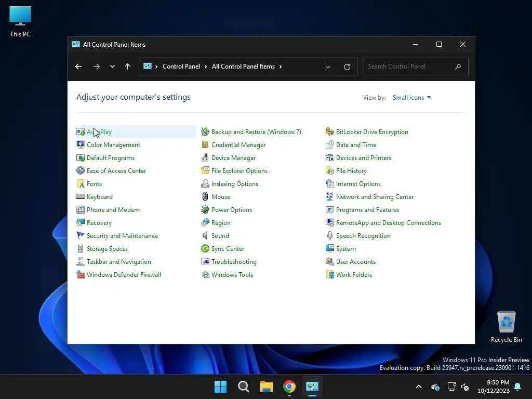532x399 pixels.
Task: Click the AutoPlay icon
Action: click(x=81, y=131)
